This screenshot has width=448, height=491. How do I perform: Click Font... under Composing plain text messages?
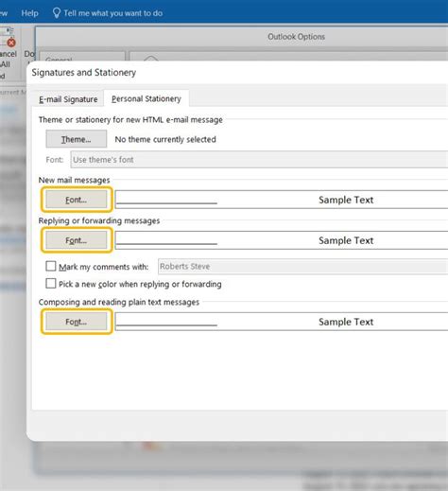77,322
